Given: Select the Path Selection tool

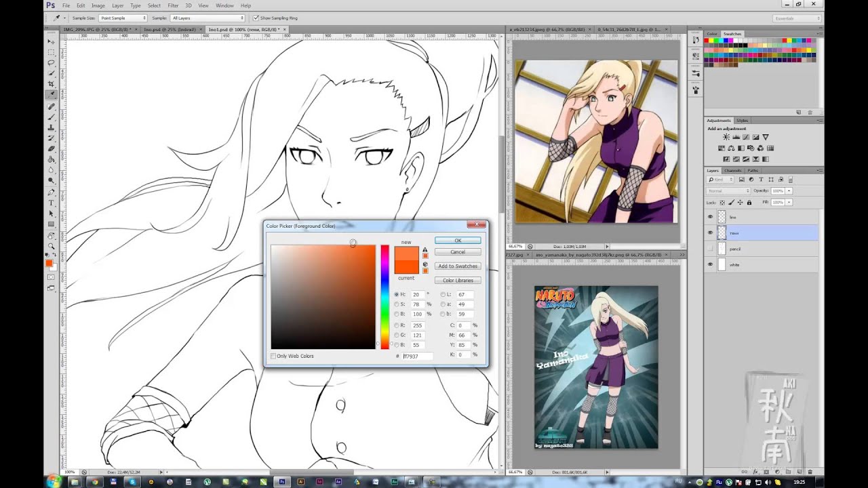Looking at the screenshot, I should click(51, 213).
